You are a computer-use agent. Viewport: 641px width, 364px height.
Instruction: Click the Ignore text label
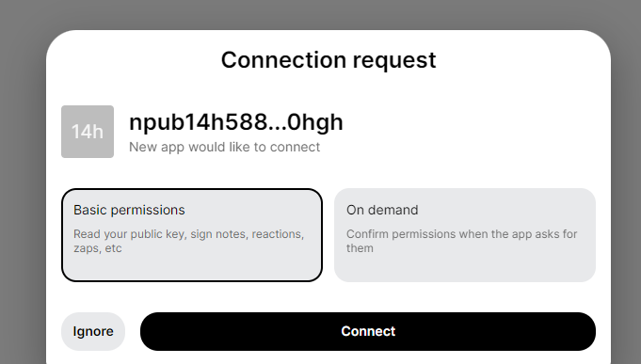tap(93, 331)
